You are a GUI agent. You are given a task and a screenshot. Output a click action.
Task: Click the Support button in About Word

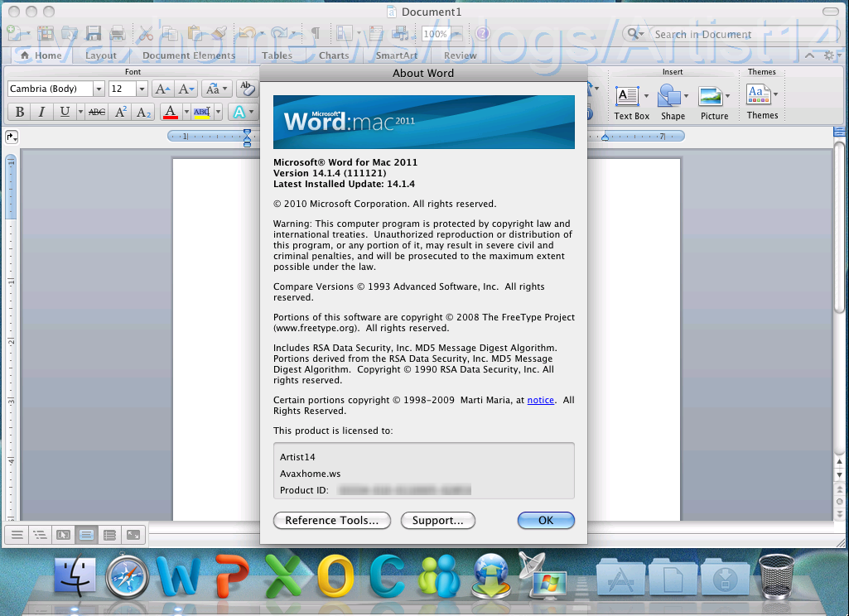438,520
